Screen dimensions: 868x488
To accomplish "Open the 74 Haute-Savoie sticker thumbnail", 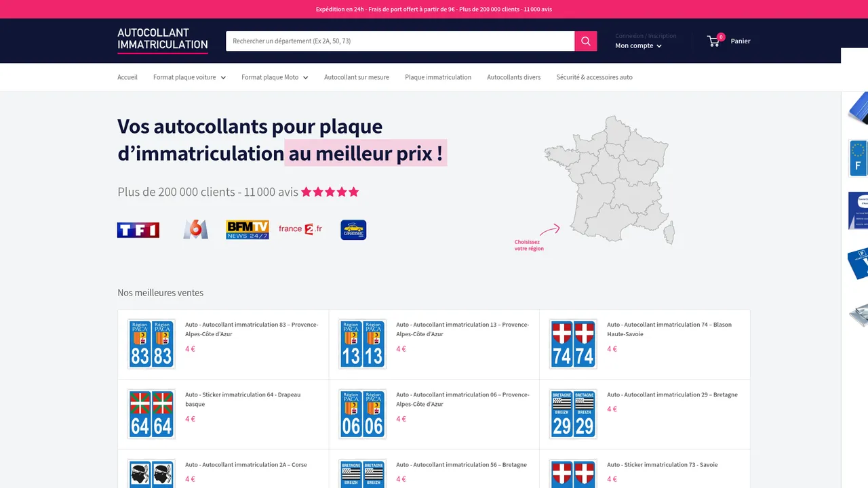I will click(x=573, y=344).
